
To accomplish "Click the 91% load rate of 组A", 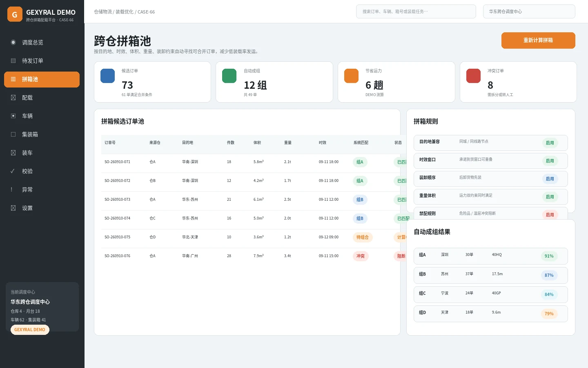I will pyautogui.click(x=549, y=256).
